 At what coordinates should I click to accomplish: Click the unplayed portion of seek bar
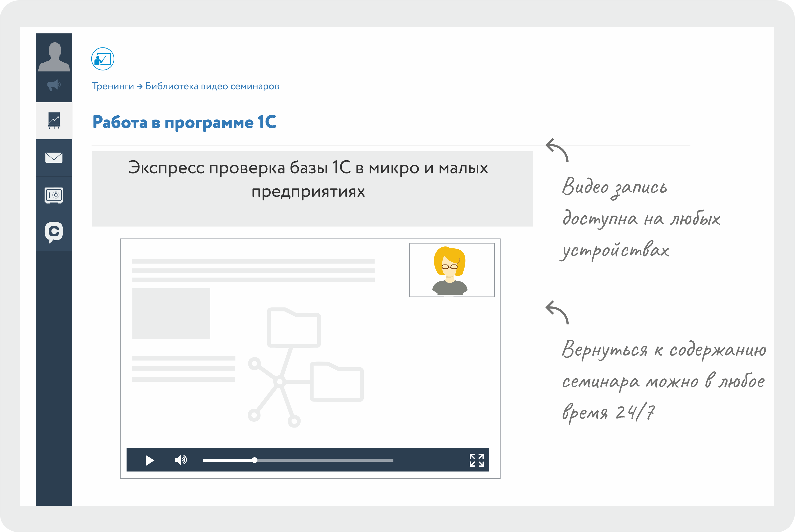tap(326, 460)
